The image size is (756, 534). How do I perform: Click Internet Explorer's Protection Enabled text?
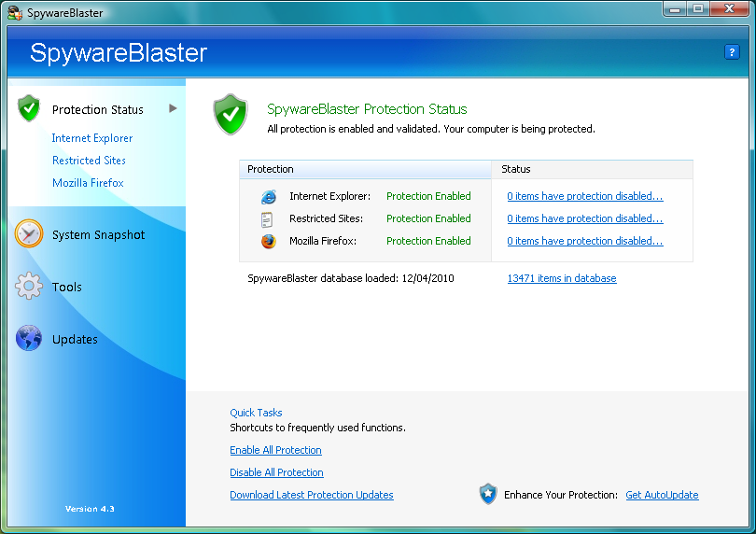pos(428,196)
